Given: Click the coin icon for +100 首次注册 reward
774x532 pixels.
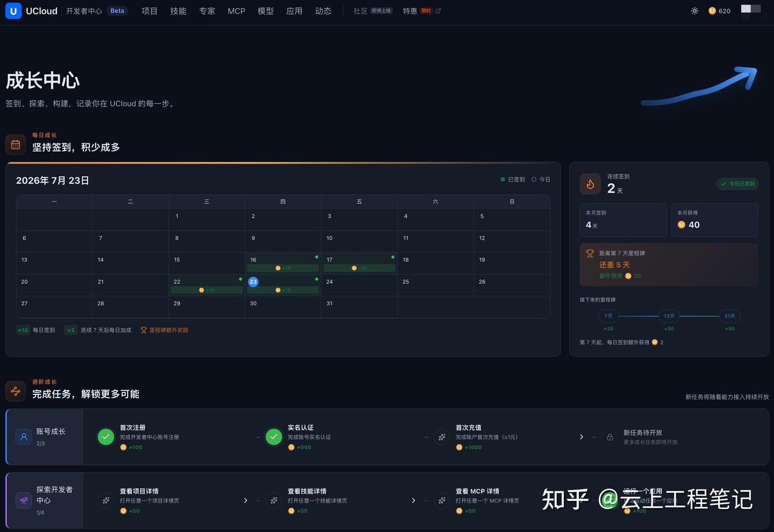Looking at the screenshot, I should click(123, 447).
